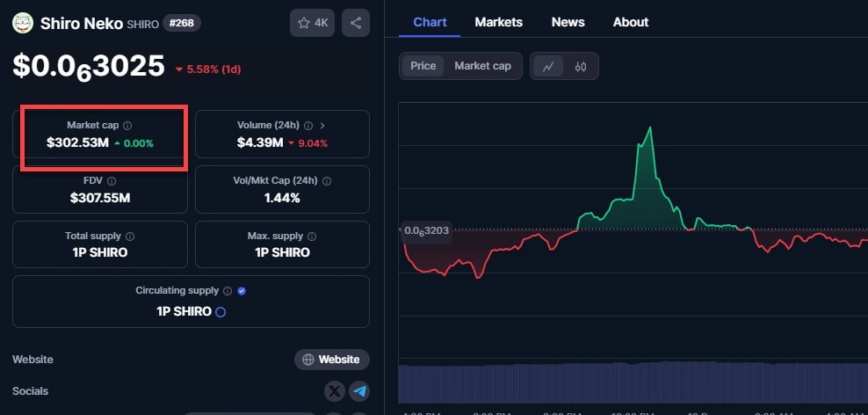Viewport: 868px width, 415px height.
Task: Click the share icon button
Action: click(355, 23)
